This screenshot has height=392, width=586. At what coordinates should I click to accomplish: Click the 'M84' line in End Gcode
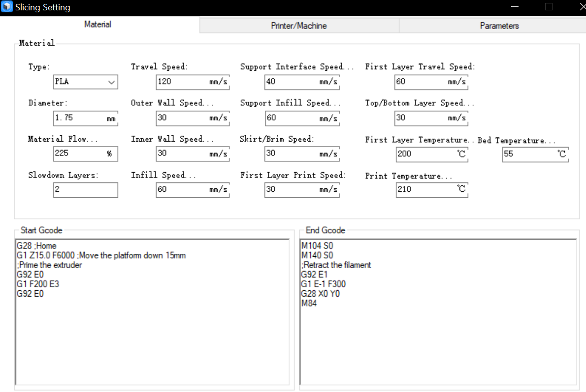(309, 303)
